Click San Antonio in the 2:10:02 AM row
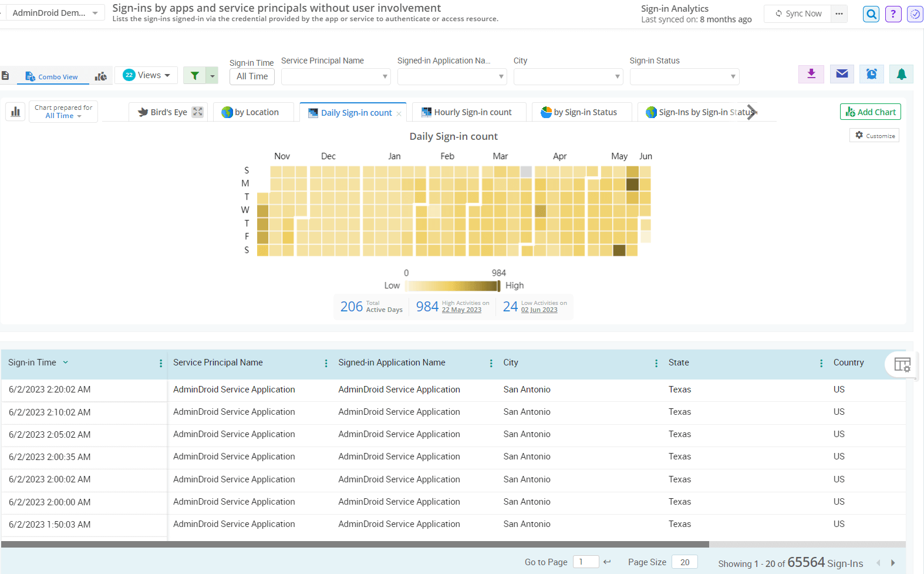The image size is (924, 574). (x=527, y=412)
